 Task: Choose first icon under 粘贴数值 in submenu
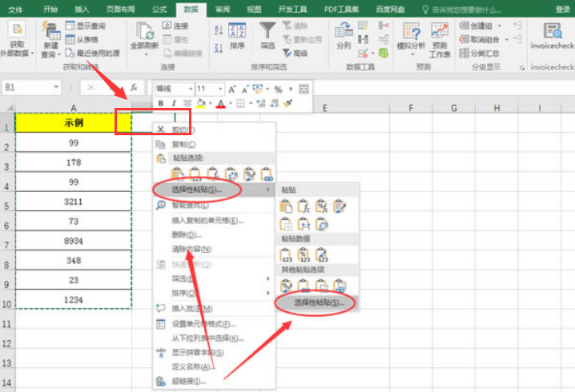tap(287, 255)
